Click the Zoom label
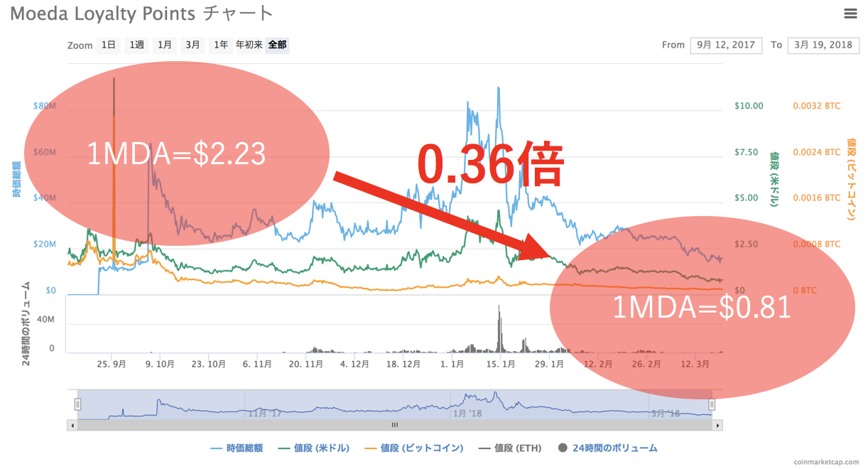The image size is (868, 469). 80,45
